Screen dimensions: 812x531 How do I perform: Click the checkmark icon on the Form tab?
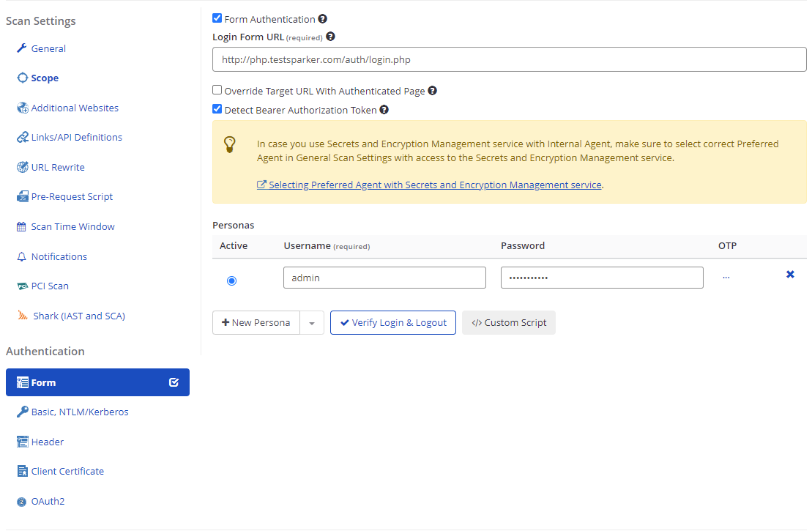point(174,382)
